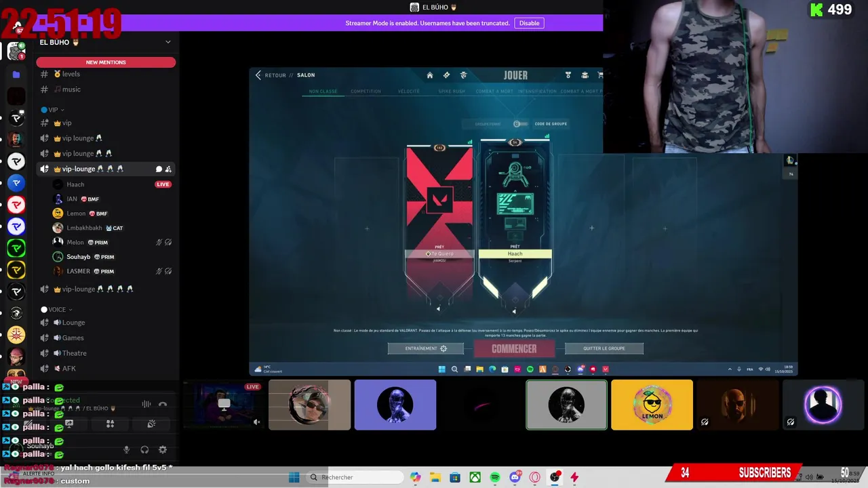The image size is (868, 488).
Task: Click the share screen icon in voice panel
Action: click(x=68, y=424)
